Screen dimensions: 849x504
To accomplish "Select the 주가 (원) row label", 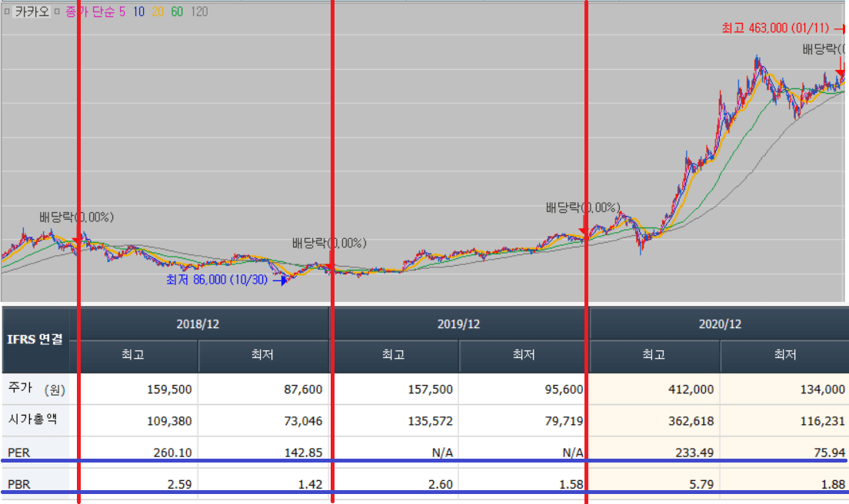I will pyautogui.click(x=36, y=389).
